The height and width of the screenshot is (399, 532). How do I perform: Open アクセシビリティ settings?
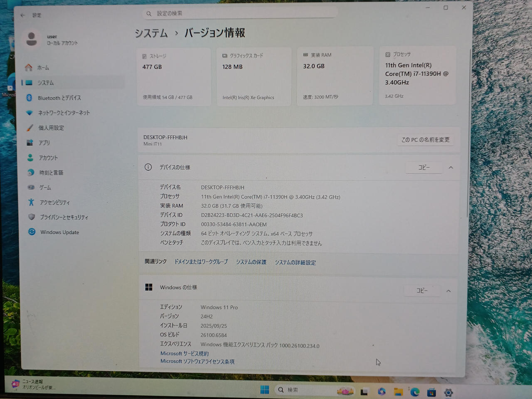coord(54,202)
